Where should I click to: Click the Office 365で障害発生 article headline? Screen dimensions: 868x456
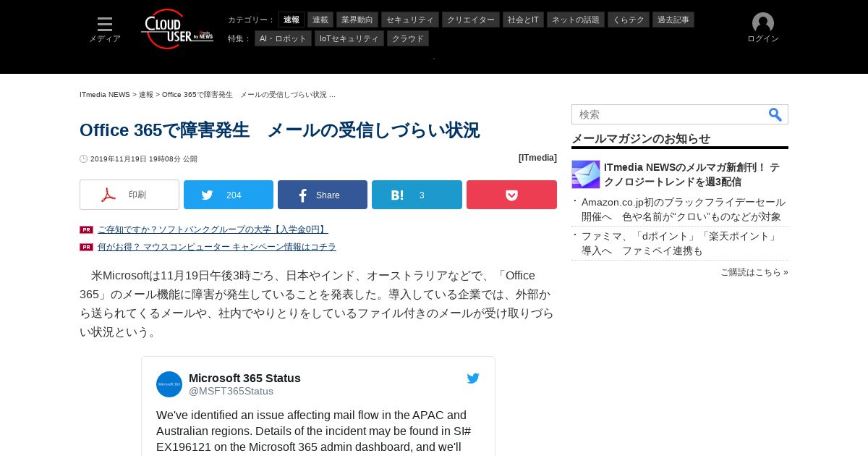(x=279, y=130)
